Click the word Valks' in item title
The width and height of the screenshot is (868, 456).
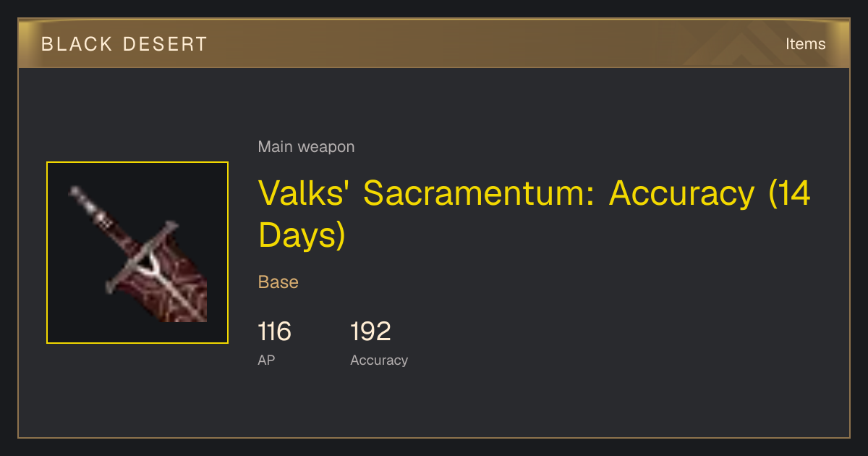(305, 193)
